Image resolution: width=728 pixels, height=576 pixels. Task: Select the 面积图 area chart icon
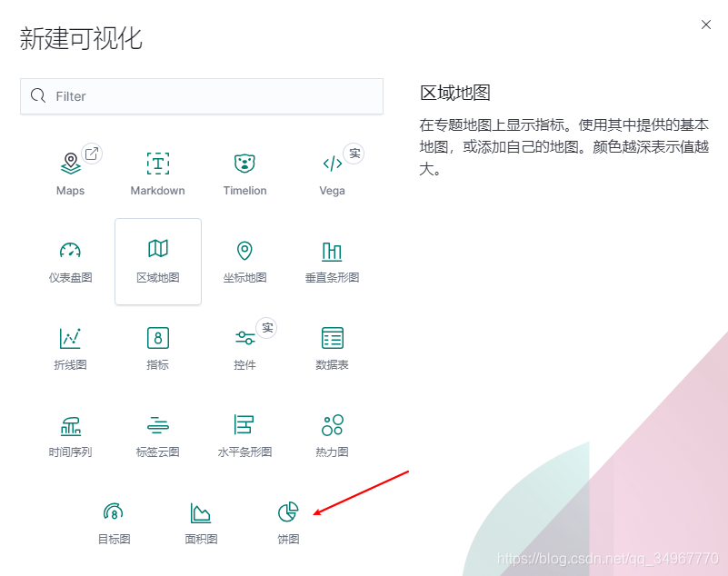[x=201, y=513]
